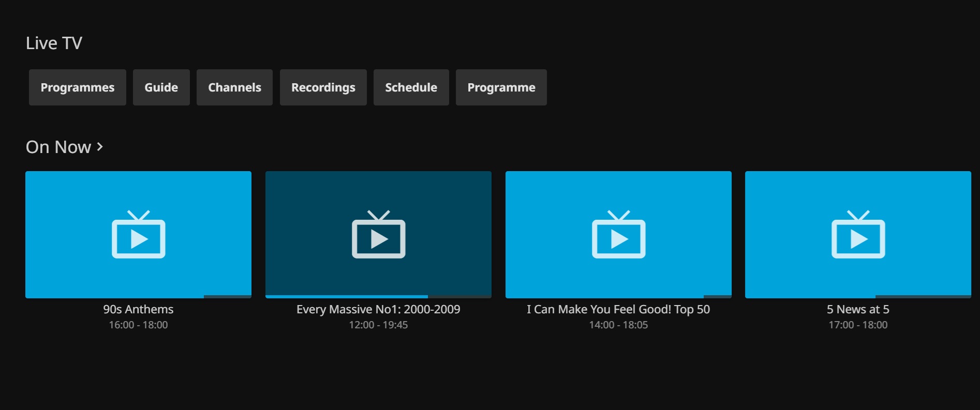Open Every Massive No1: 2000-2009 title
980x410 pixels.
click(378, 309)
